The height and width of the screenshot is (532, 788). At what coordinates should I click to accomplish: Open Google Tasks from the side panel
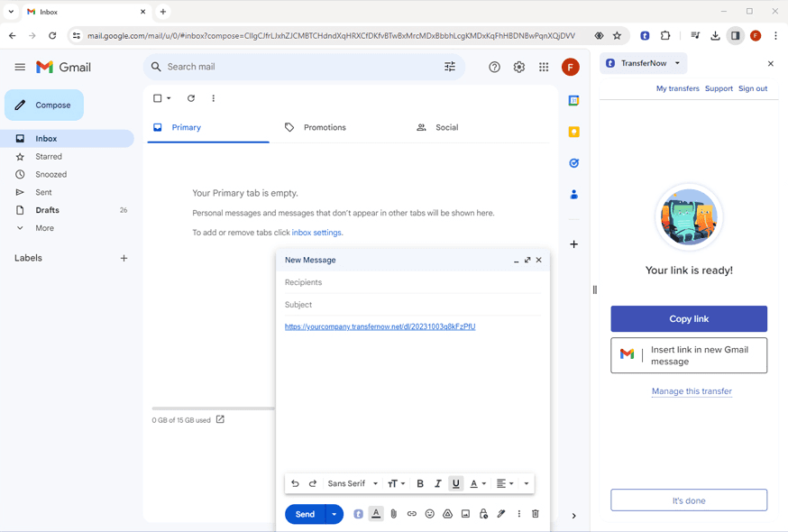tap(574, 162)
